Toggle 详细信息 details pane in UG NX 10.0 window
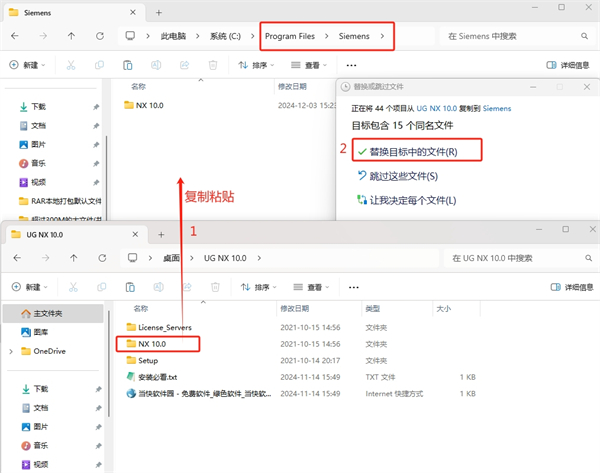 click(x=567, y=286)
